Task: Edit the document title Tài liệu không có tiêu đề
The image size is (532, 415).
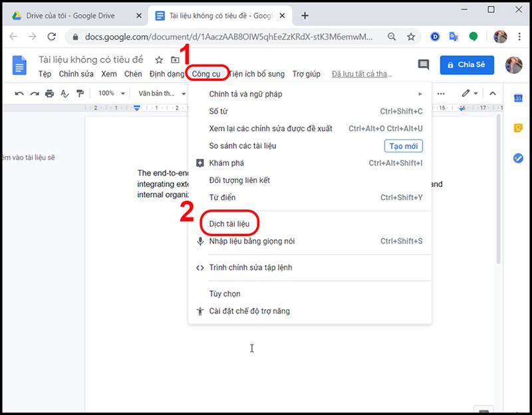Action: [91, 60]
